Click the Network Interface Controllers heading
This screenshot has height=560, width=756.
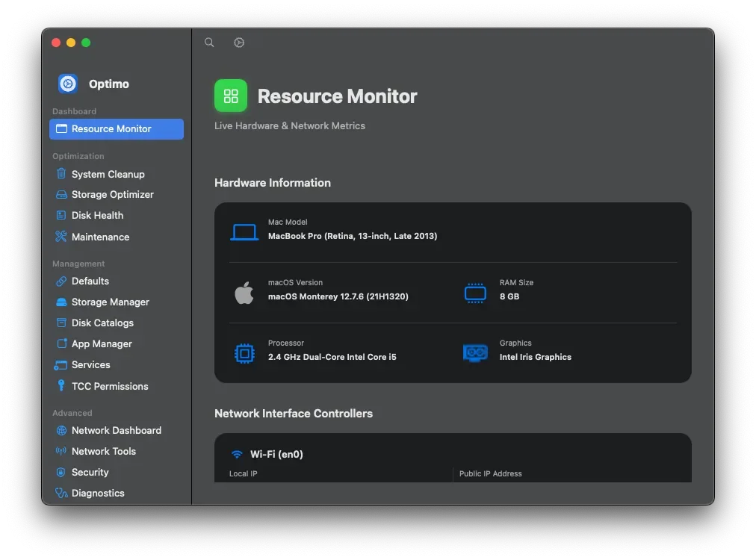click(x=293, y=414)
